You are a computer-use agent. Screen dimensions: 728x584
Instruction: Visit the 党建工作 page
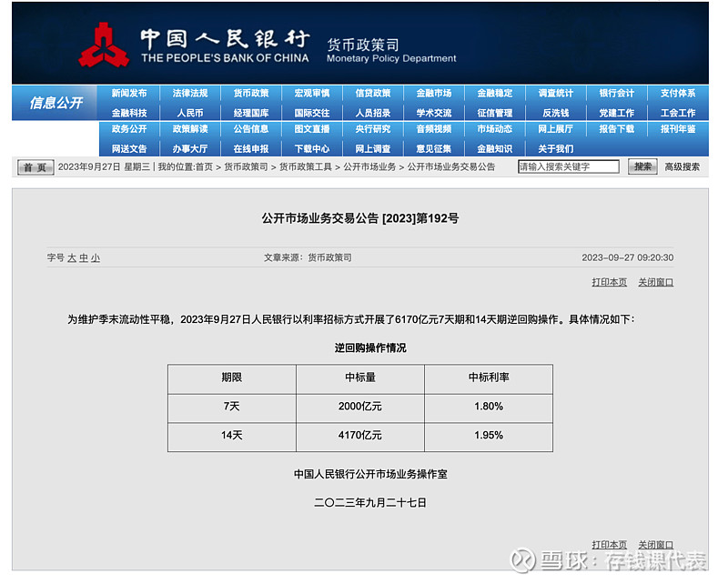617,113
